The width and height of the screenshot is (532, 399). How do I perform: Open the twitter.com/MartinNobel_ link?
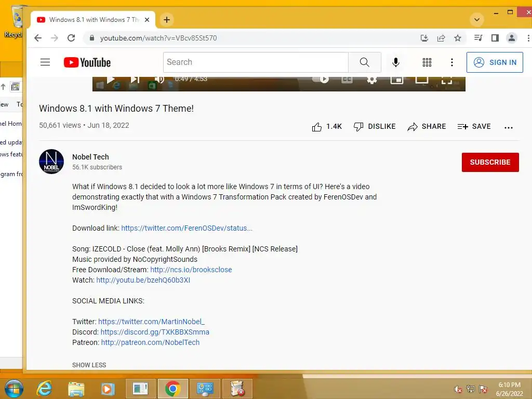151,322
